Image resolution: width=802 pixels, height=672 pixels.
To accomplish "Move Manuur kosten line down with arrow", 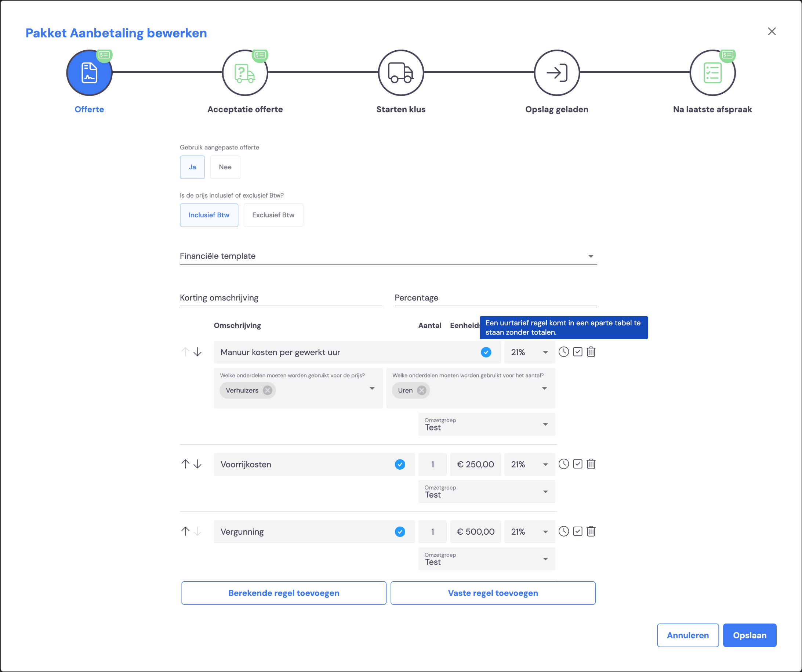I will click(197, 352).
